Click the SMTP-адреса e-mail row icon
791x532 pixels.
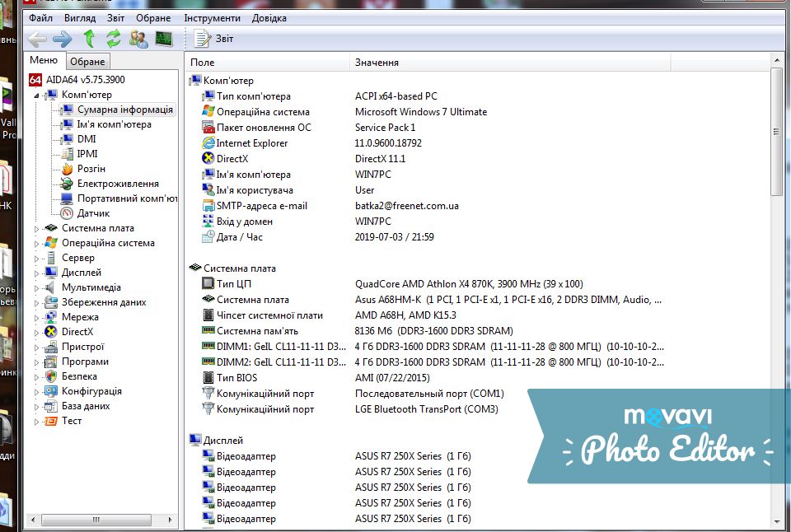coord(208,206)
